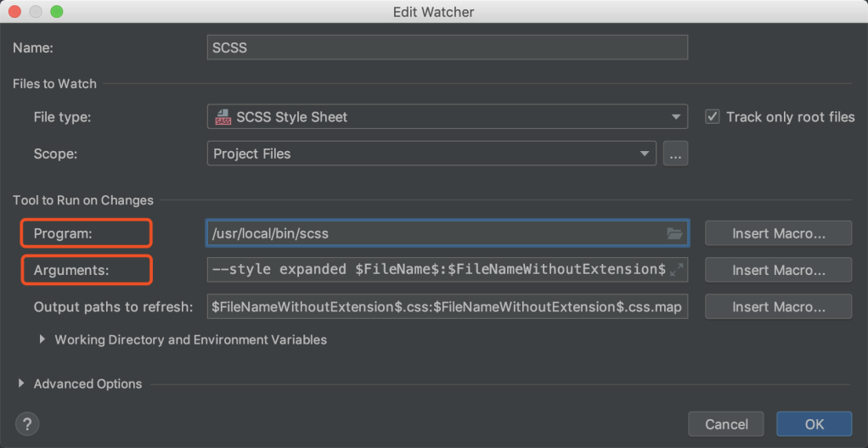
Task: Click the help question mark icon
Action: click(x=28, y=423)
